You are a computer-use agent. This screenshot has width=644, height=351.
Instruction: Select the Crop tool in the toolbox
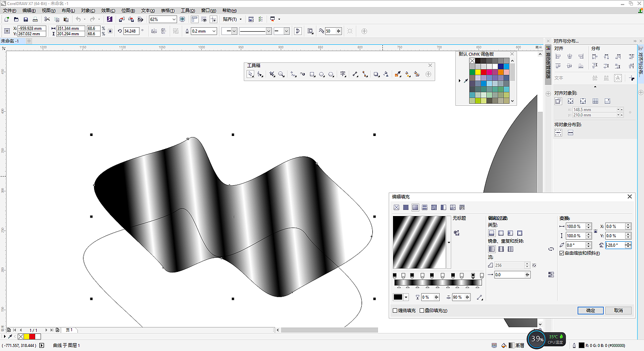pos(272,74)
